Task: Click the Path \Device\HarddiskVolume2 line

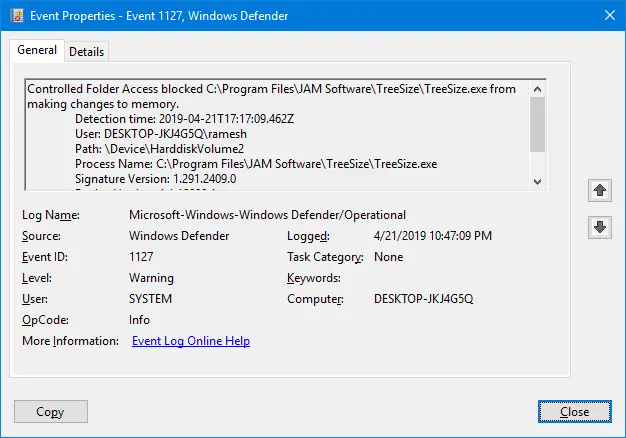Action: pyautogui.click(x=159, y=149)
